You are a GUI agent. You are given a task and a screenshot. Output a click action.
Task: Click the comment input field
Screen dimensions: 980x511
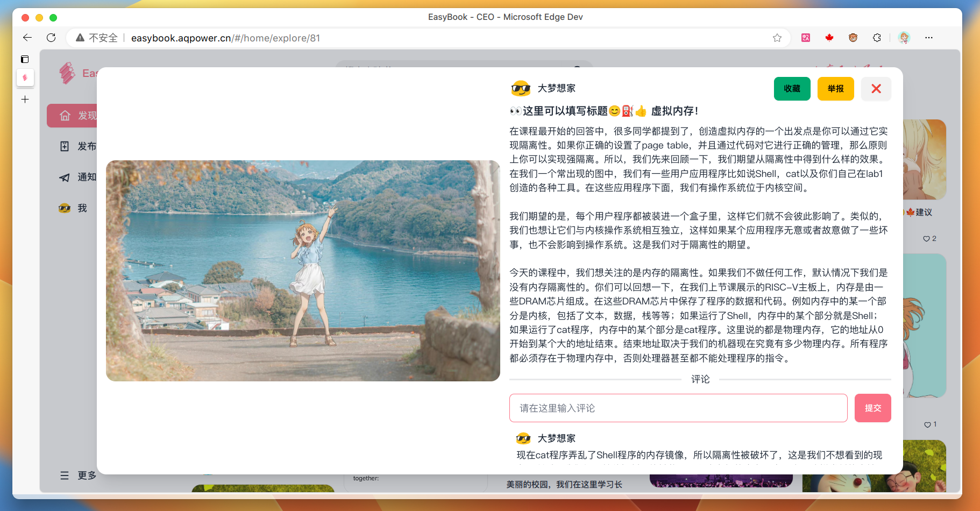pyautogui.click(x=678, y=408)
